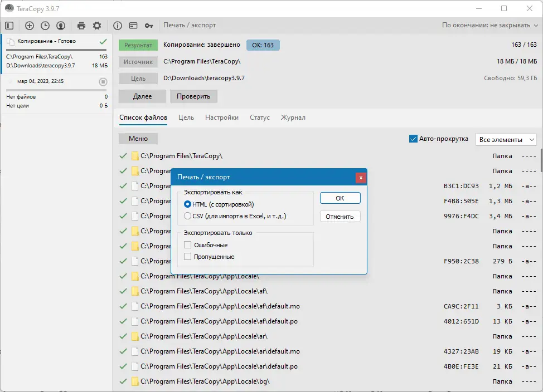
Task: Click the OK: 163 status badge
Action: [263, 45]
